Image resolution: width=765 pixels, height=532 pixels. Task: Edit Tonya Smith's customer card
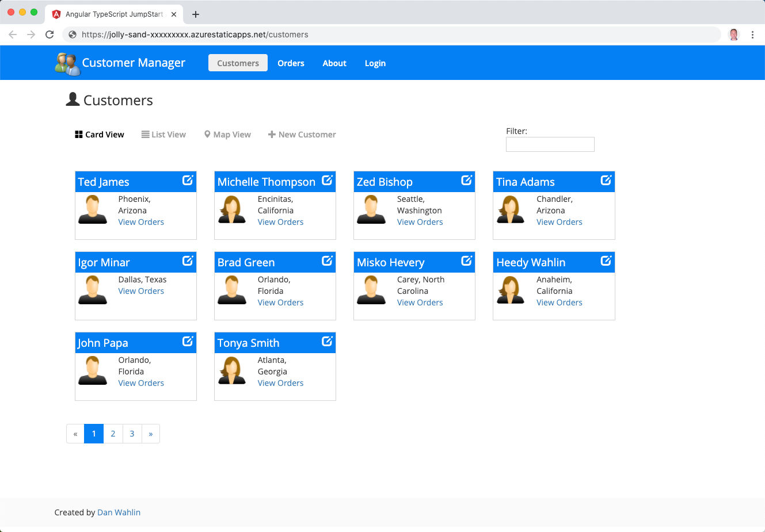pyautogui.click(x=327, y=341)
